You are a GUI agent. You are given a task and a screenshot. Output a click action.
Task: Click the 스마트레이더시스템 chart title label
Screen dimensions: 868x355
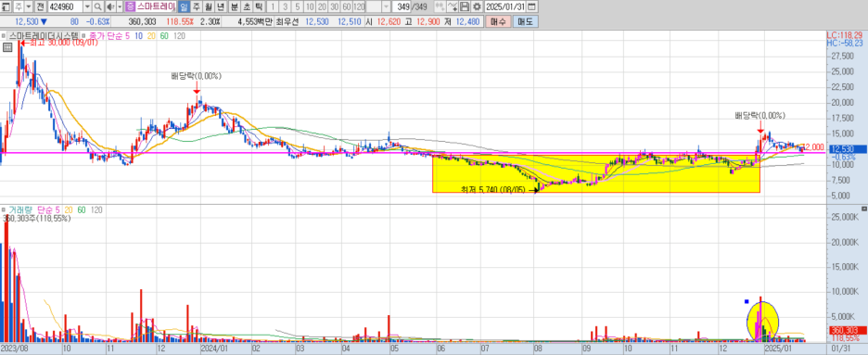point(44,35)
